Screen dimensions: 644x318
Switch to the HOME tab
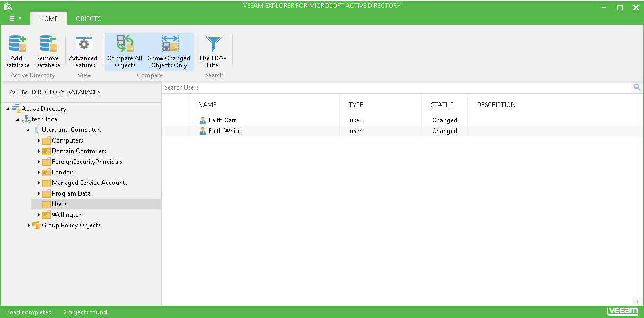pyautogui.click(x=49, y=19)
